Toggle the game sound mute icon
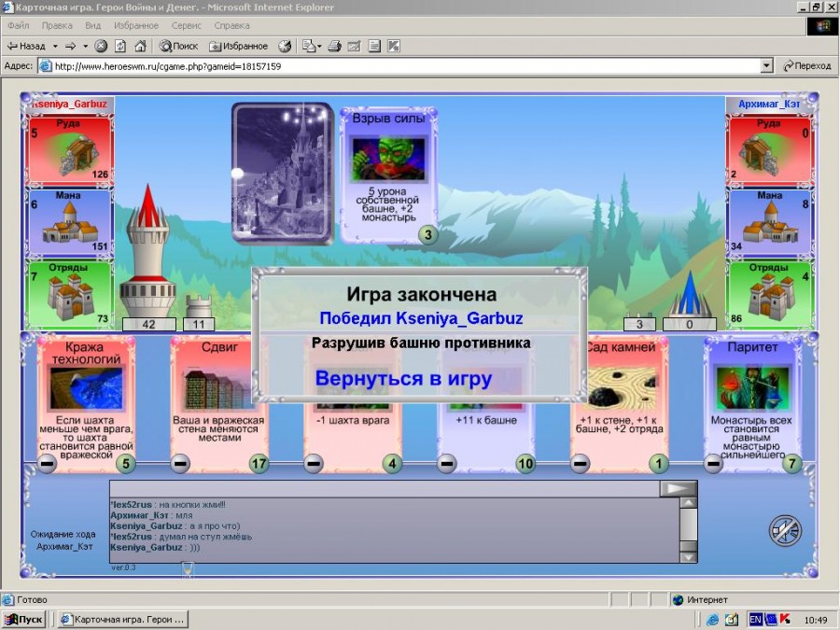This screenshot has width=840, height=630. coord(785,530)
